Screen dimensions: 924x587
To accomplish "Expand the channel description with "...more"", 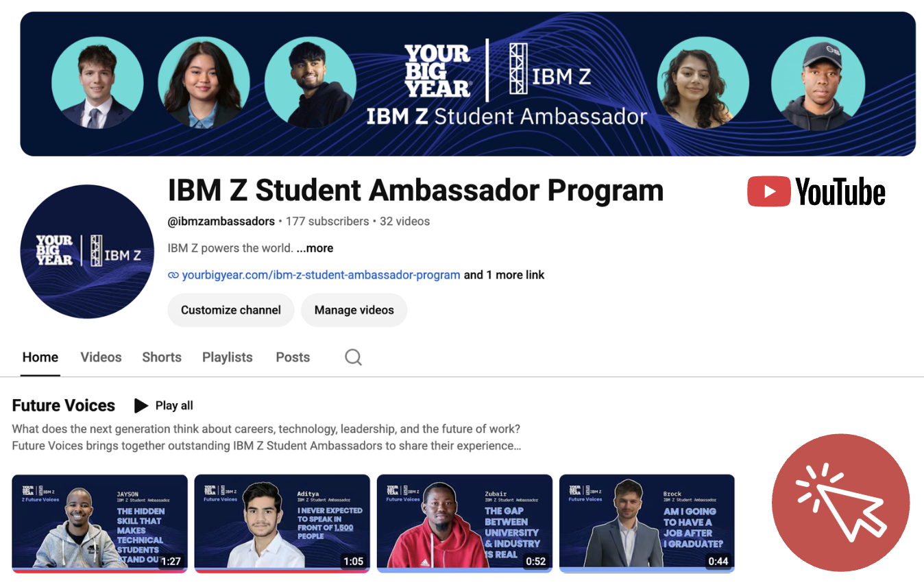I will coord(315,248).
